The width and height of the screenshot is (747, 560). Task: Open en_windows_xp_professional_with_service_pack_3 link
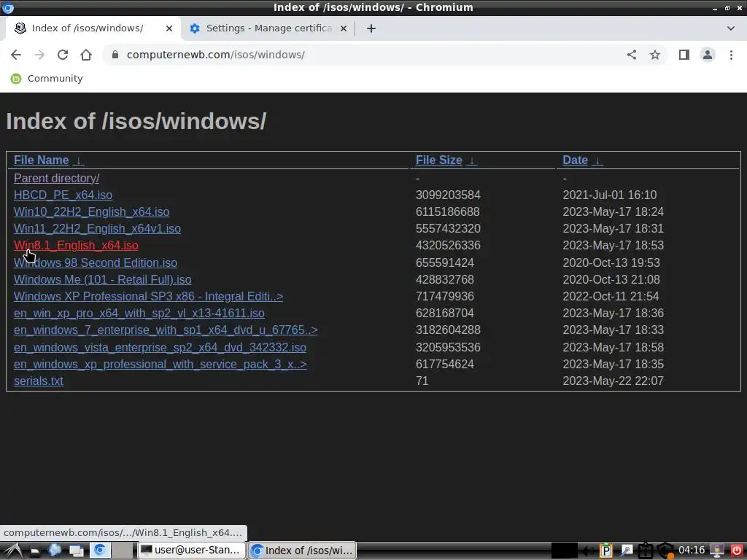pyautogui.click(x=160, y=365)
